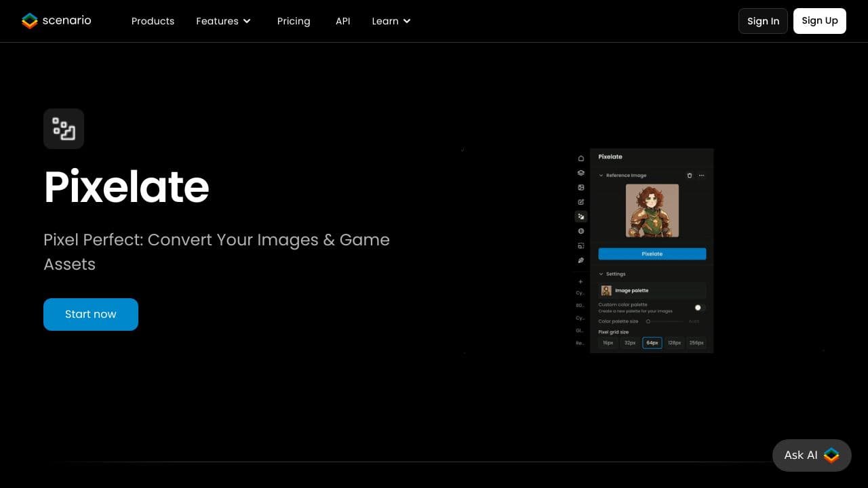Expand the Learn dropdown menu

pyautogui.click(x=391, y=21)
